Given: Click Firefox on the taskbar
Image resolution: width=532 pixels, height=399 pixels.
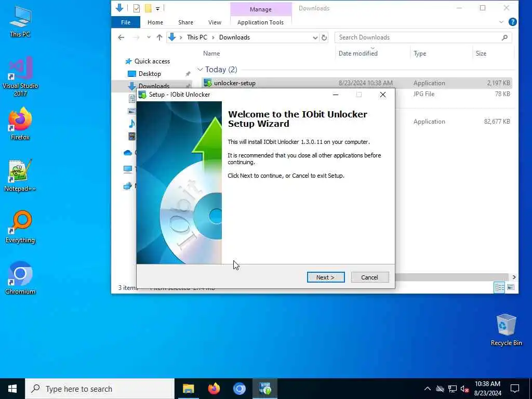Looking at the screenshot, I should 214,389.
